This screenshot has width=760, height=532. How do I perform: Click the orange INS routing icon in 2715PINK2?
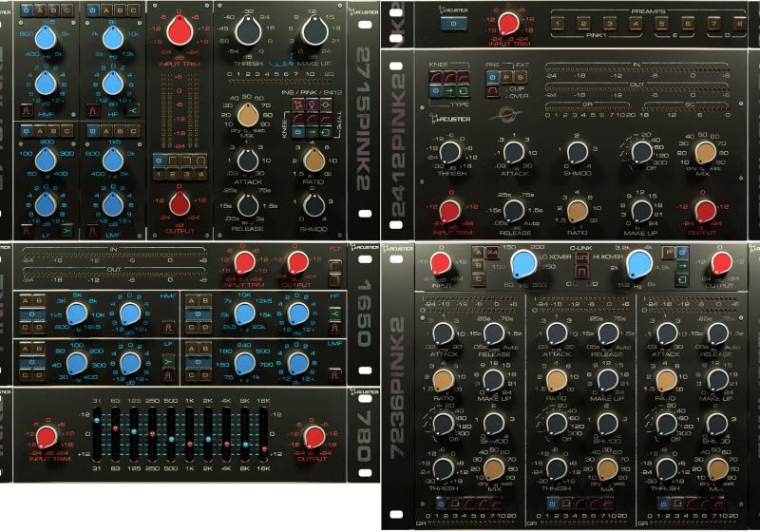pos(298,104)
